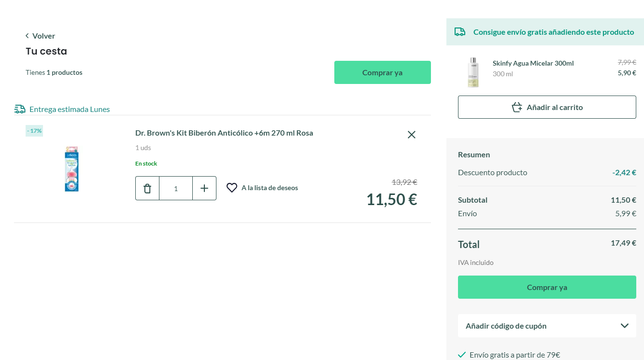Screen dimensions: 644x360
Task: Increase quantity with the plus icon
Action: (204, 188)
